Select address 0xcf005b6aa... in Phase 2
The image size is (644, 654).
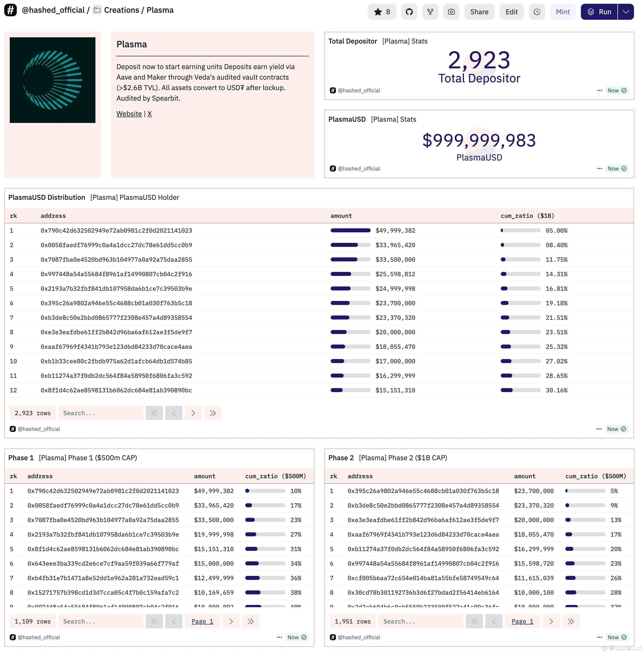[x=423, y=578]
